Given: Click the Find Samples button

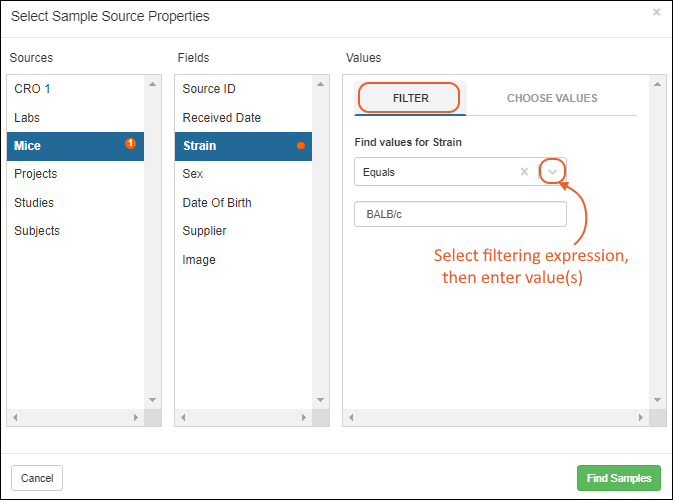Looking at the screenshot, I should (x=618, y=478).
